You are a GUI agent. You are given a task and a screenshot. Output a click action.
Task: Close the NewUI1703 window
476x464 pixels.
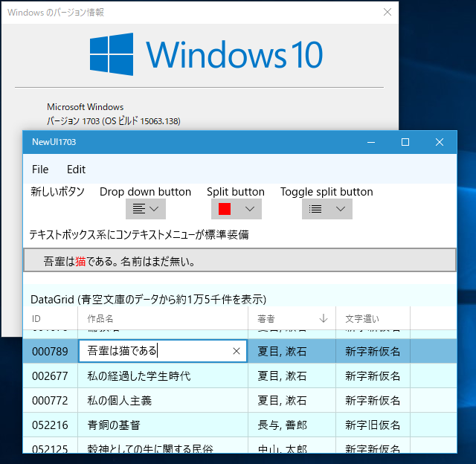click(x=440, y=142)
